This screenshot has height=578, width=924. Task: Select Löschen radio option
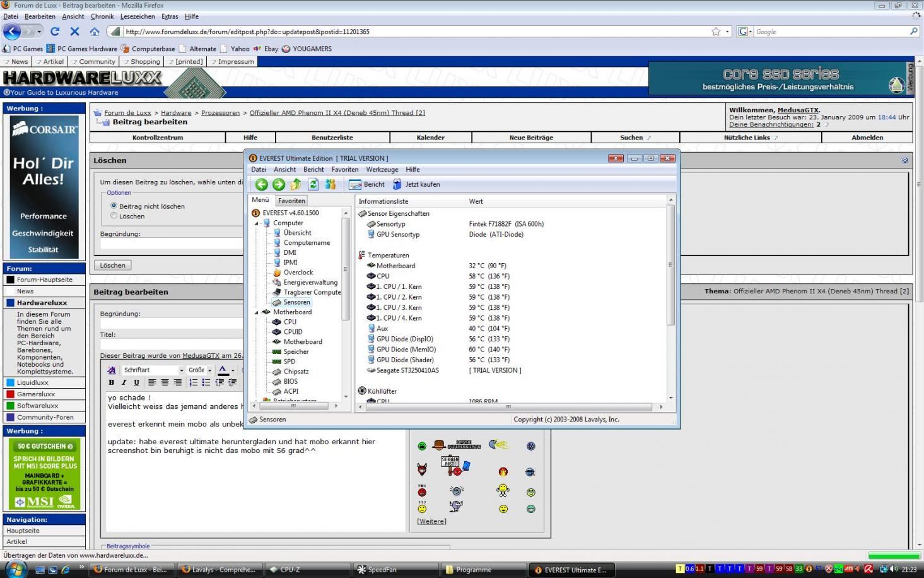(x=114, y=216)
